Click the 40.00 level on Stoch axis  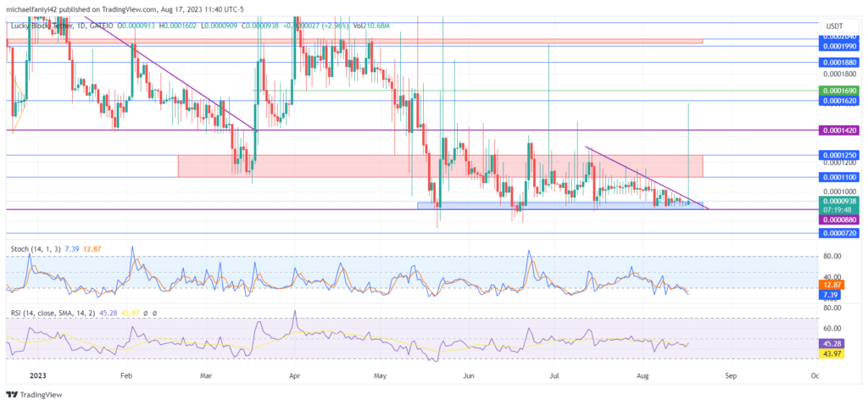pyautogui.click(x=834, y=277)
